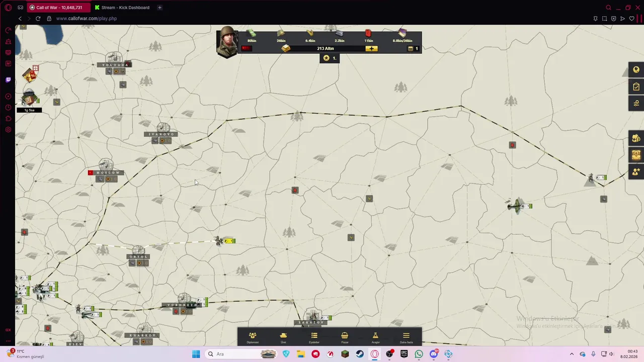This screenshot has height=362, width=644.
Task: Reload the page
Action: coord(38,19)
